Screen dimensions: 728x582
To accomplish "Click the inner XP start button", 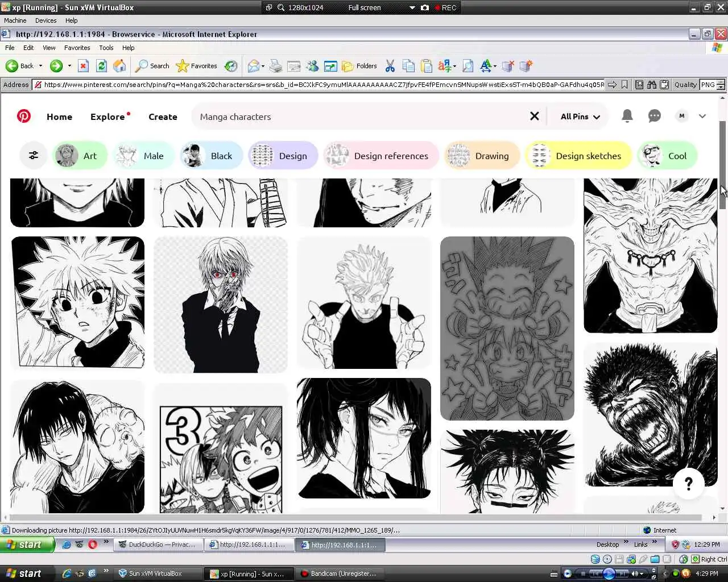I will (x=27, y=544).
